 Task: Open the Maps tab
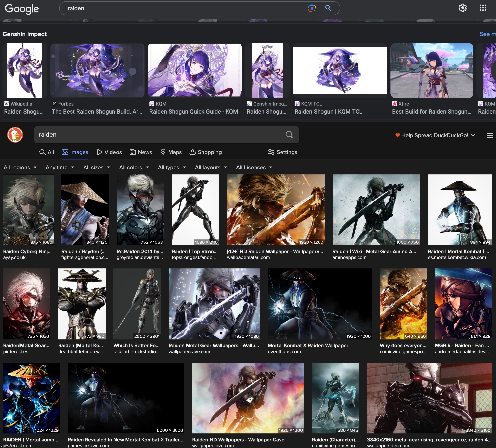tap(171, 152)
